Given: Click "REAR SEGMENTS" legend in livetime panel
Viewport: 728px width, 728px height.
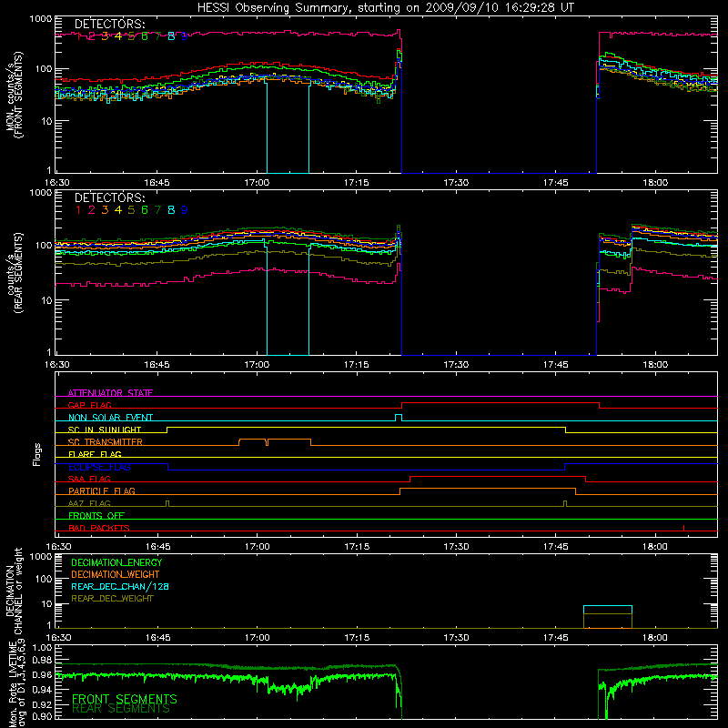Looking at the screenshot, I should tap(121, 709).
